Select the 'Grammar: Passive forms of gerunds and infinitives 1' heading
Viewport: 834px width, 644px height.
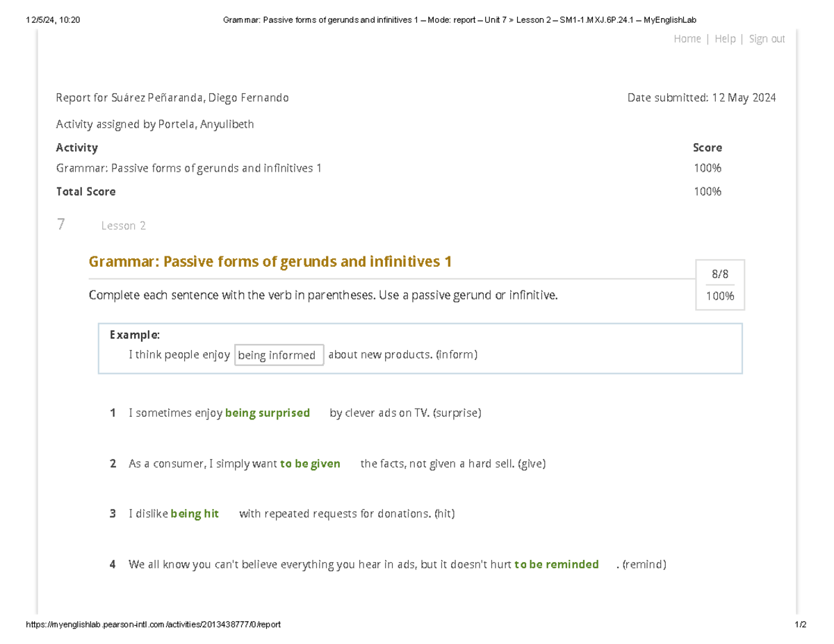click(270, 262)
